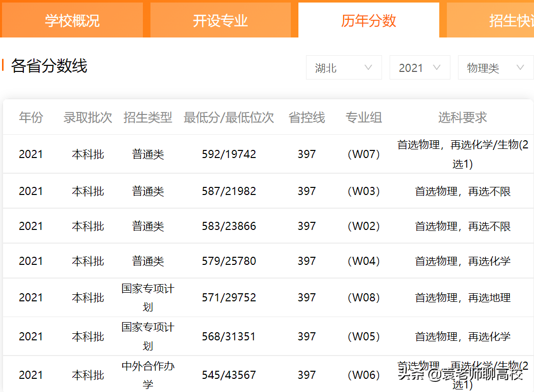Viewport: 534px width, 392px height.
Task: Click the orange accent bar beside 各省分数线
Action: click(5, 65)
